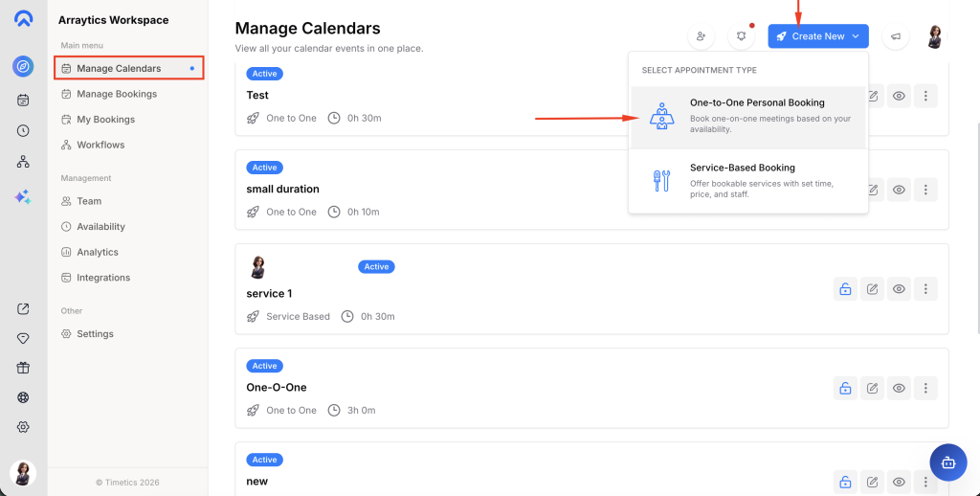Click the AI sparkle icon in left rail
Viewport: 980px width, 496px height.
(23, 196)
